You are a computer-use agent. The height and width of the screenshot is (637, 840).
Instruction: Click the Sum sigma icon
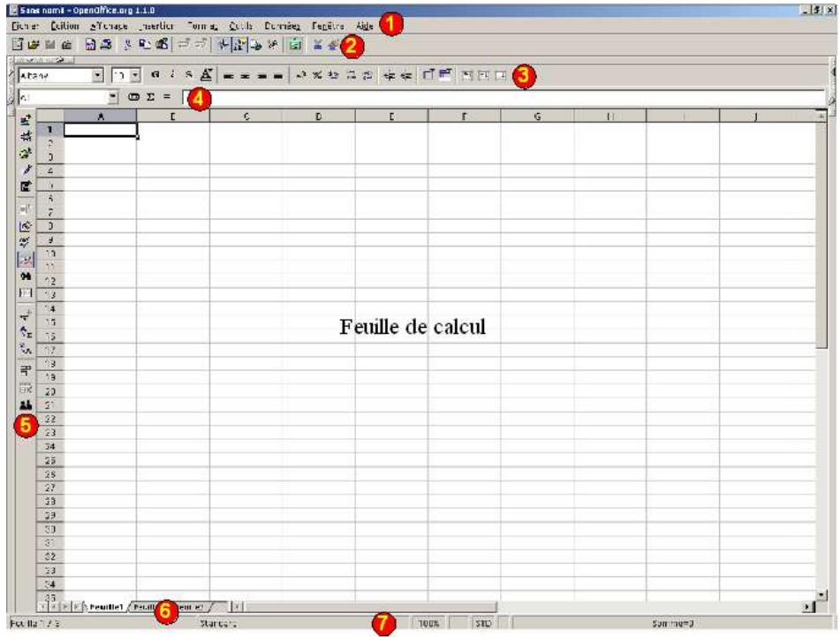tap(150, 97)
